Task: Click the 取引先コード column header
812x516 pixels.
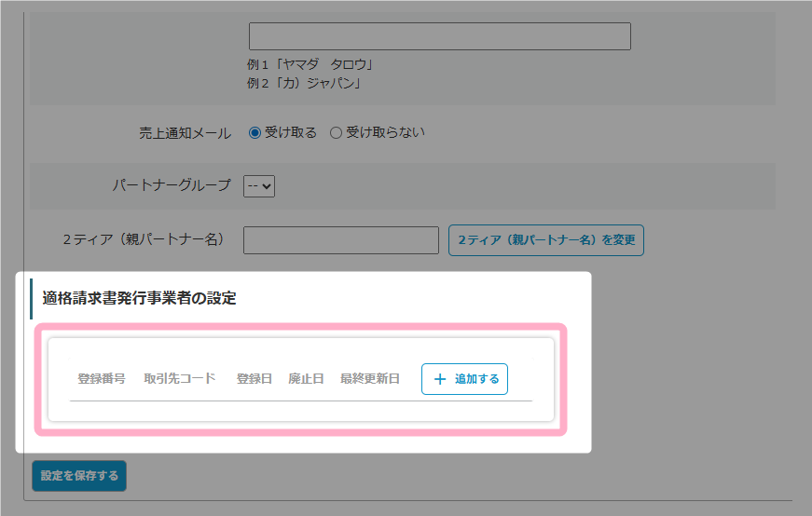Action: click(180, 378)
